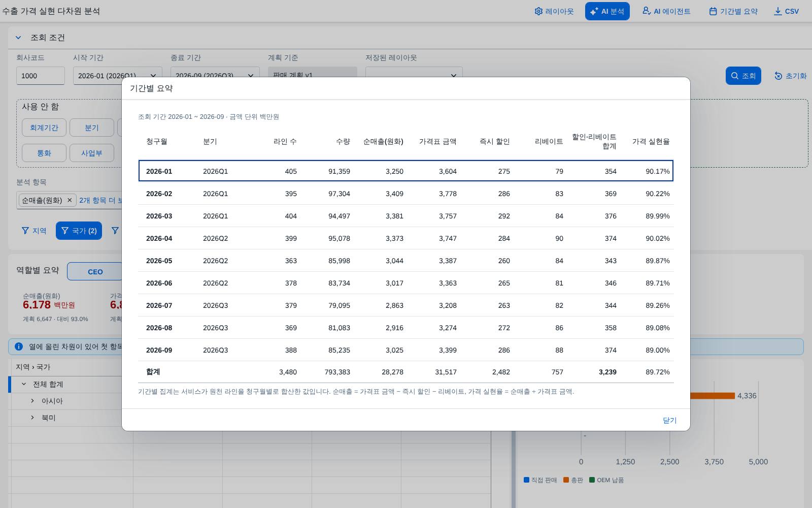Close the dialog with 닫기
The image size is (812, 508).
(669, 420)
